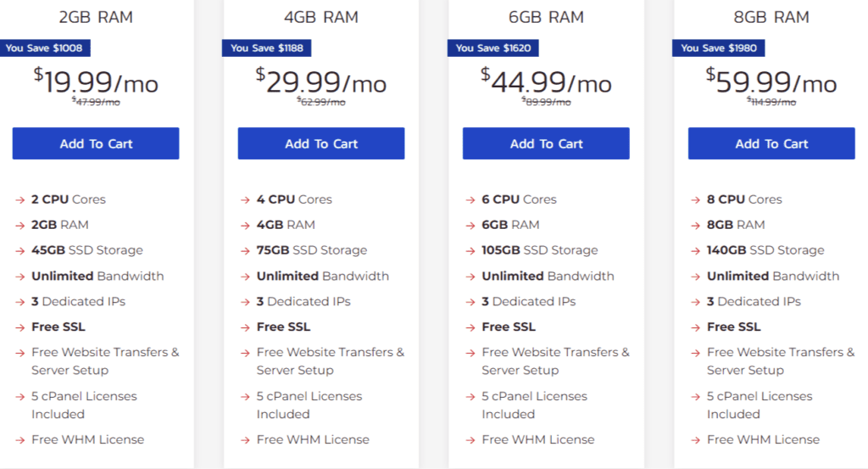
Task: Click the $44.99/mo price text
Action: pyautogui.click(x=546, y=81)
